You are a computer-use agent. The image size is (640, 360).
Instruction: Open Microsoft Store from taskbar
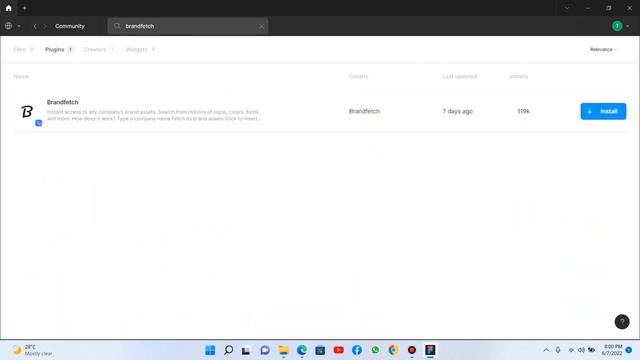coord(320,350)
